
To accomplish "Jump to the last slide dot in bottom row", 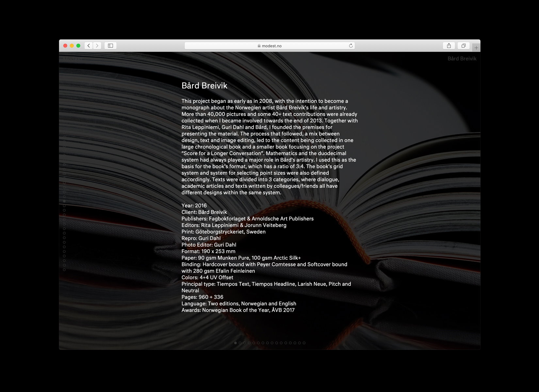I will tap(304, 343).
